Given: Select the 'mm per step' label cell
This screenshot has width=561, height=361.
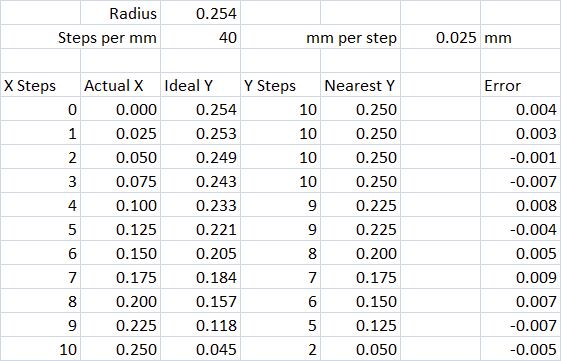Looking at the screenshot, I should click(321, 37).
